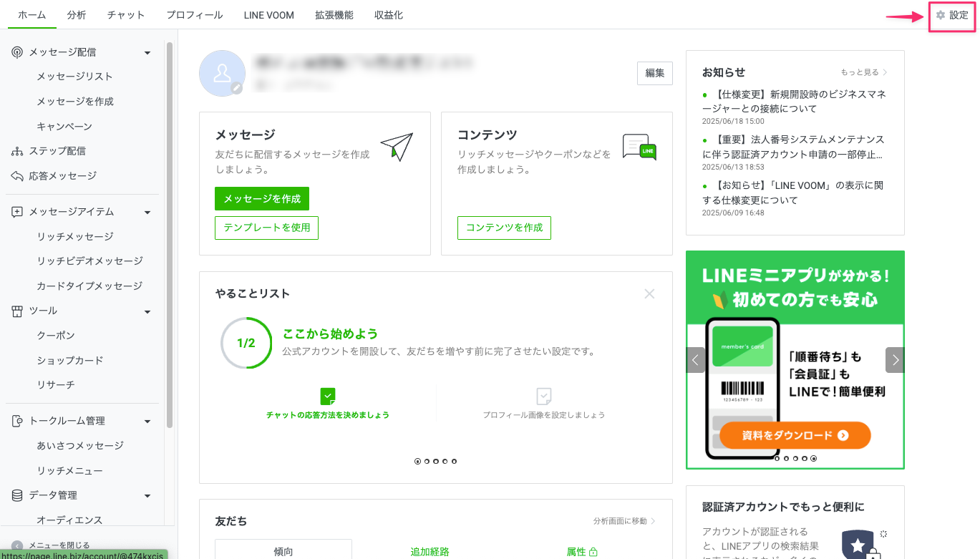Click the profile avatar image

click(223, 73)
